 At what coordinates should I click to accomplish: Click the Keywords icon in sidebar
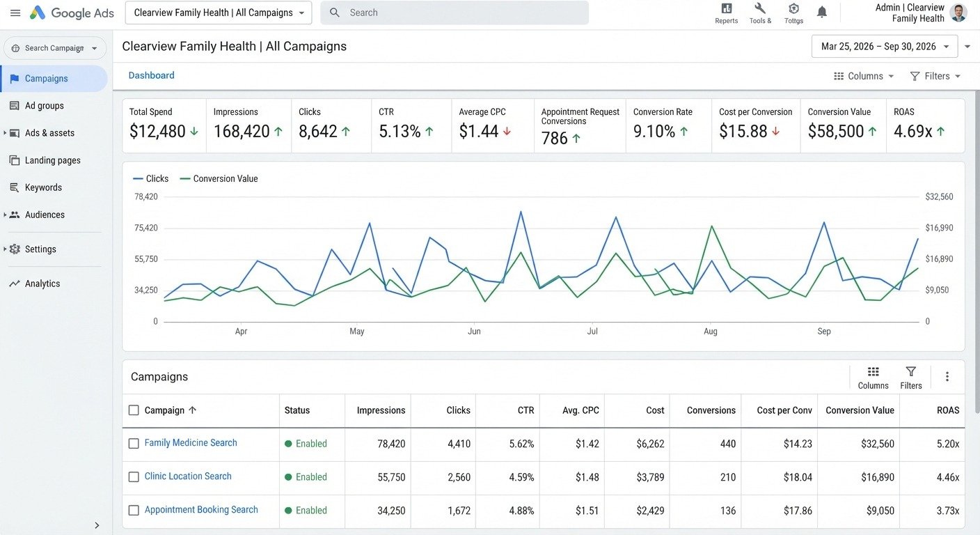tap(14, 187)
